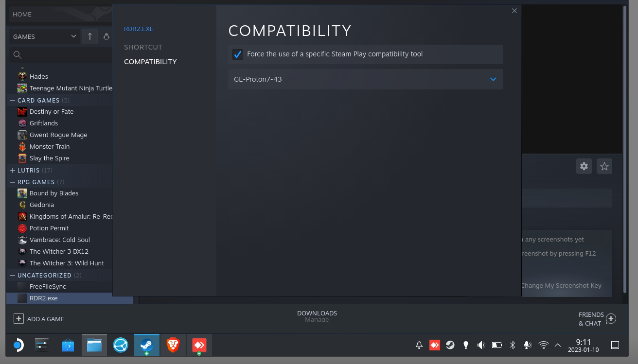The image size is (638, 364).
Task: Click the favorite star icon
Action: tap(604, 166)
